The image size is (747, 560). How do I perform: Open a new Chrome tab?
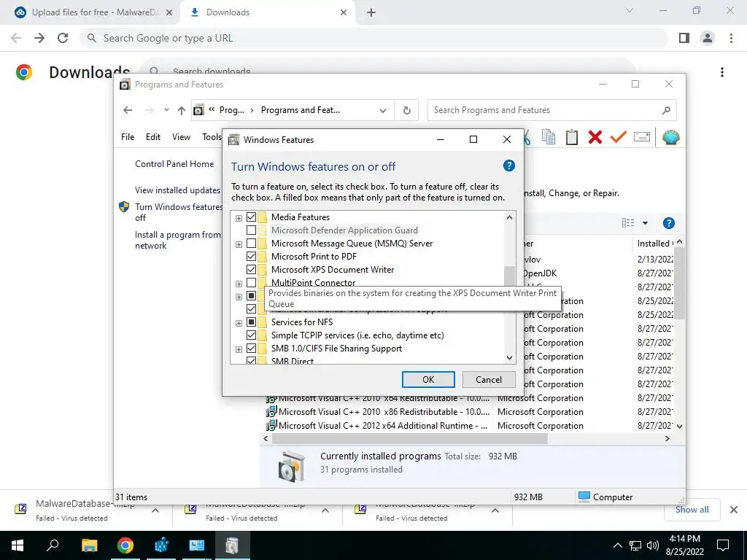tap(371, 12)
